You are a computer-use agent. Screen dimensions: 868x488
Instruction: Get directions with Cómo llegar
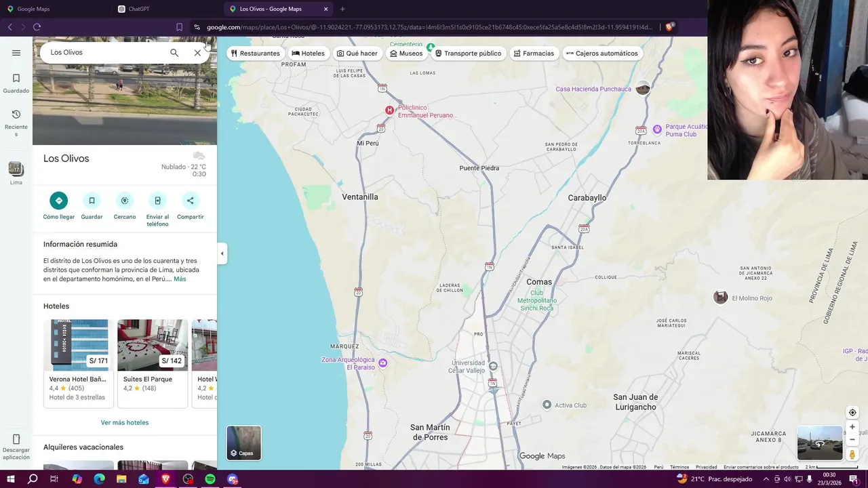point(59,206)
